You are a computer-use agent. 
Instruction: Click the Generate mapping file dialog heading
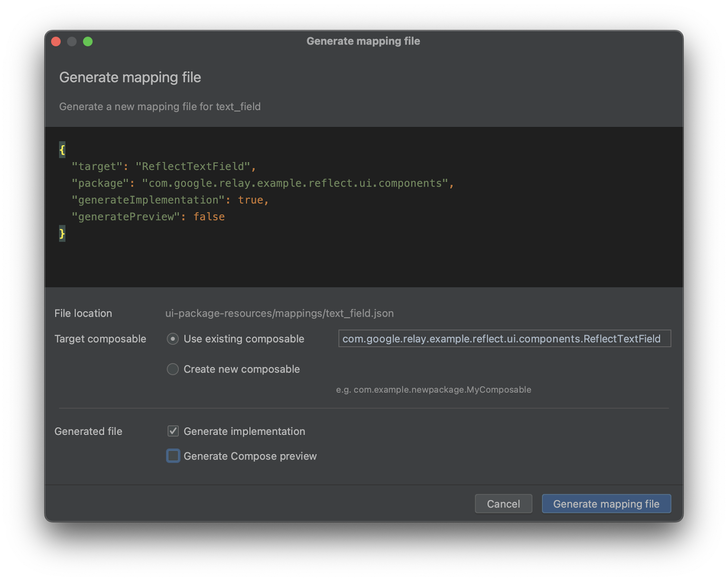[130, 77]
